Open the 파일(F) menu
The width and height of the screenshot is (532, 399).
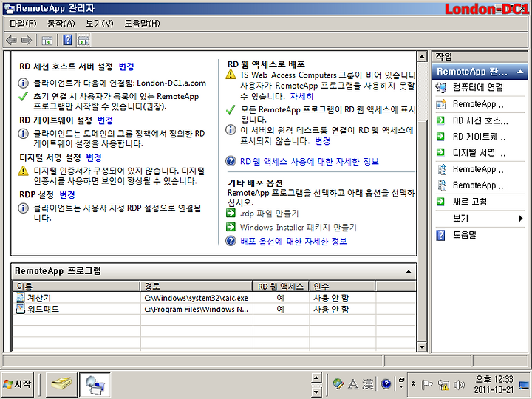[x=23, y=24]
